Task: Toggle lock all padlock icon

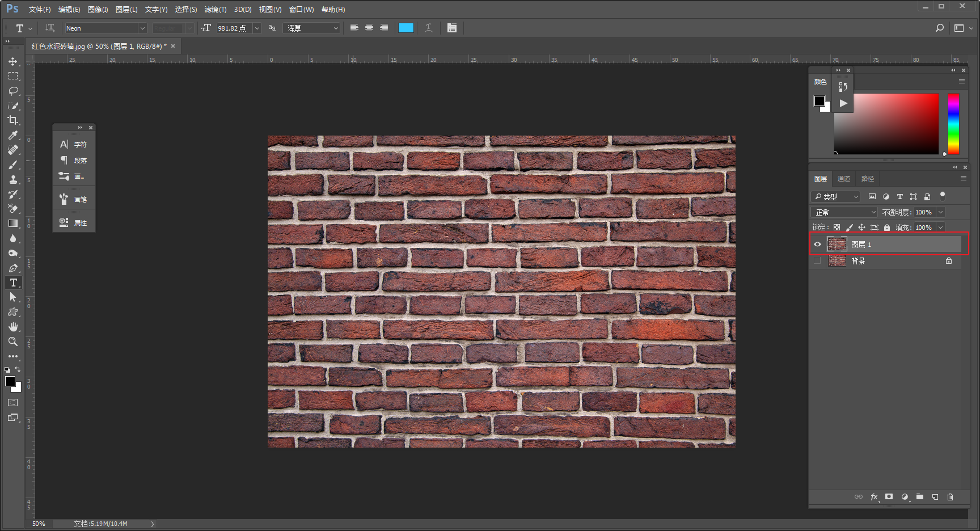Action: [887, 227]
